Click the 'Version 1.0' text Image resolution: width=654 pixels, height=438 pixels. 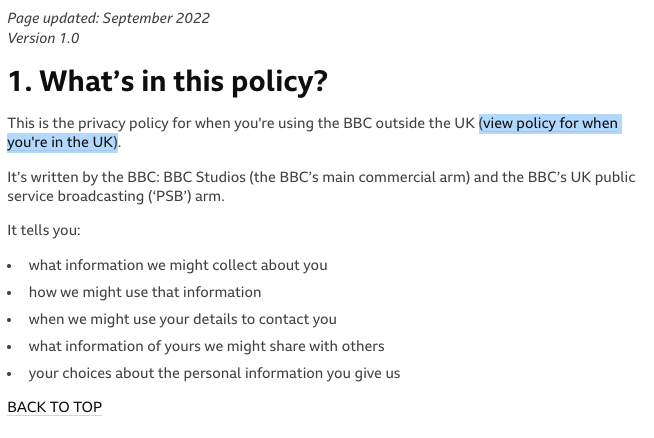point(43,38)
